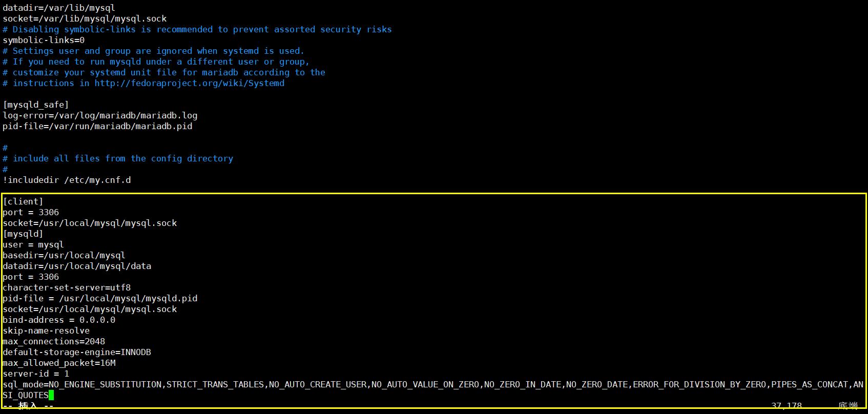Click the comment about disabling symbolic-links
This screenshot has height=414, width=868.
coord(197,29)
